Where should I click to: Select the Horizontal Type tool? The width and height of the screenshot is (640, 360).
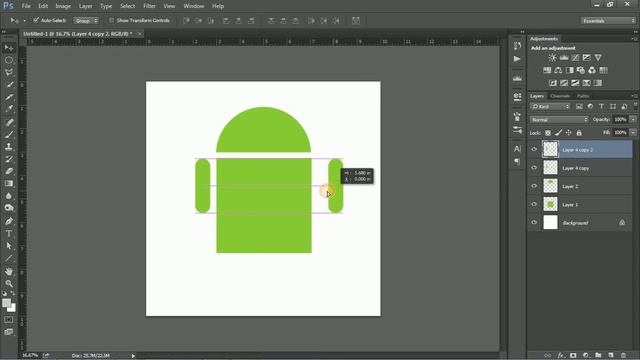click(9, 233)
